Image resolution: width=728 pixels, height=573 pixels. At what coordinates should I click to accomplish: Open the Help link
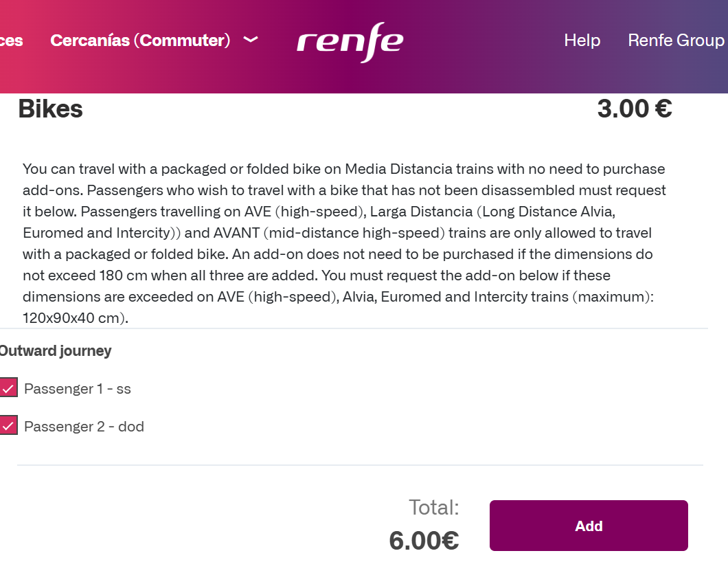click(582, 41)
